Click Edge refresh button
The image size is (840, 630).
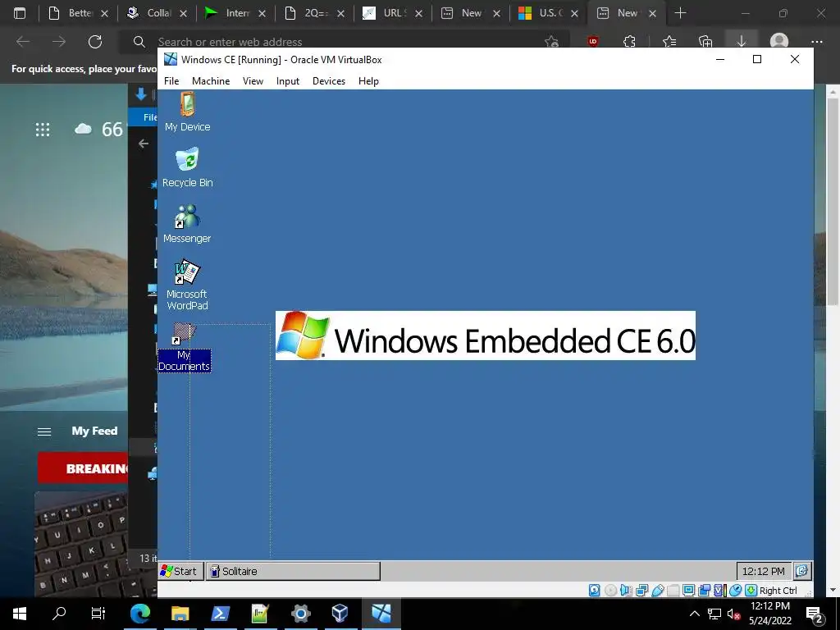[95, 41]
